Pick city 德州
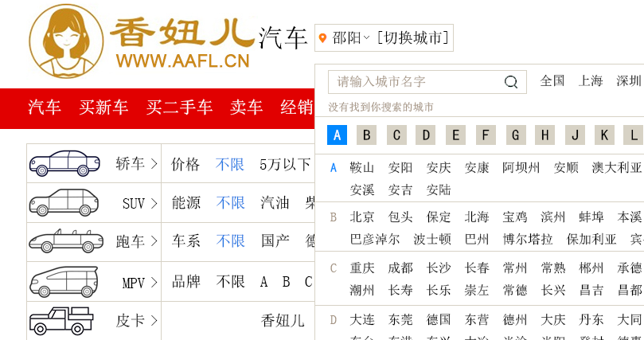The image size is (644, 340). [x=515, y=319]
